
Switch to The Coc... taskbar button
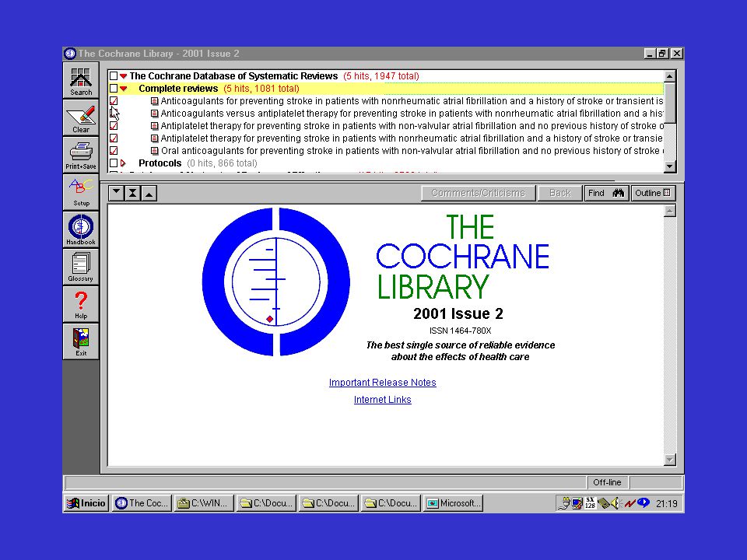click(142, 503)
